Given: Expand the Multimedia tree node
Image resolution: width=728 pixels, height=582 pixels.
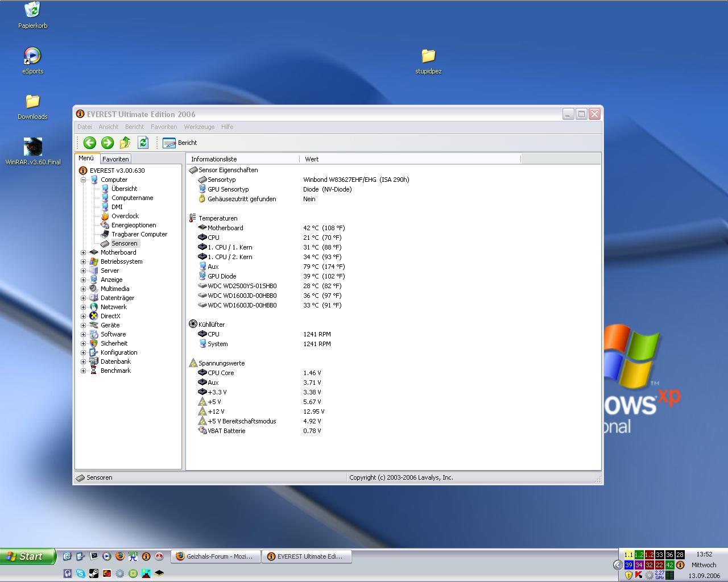Looking at the screenshot, I should coord(83,289).
